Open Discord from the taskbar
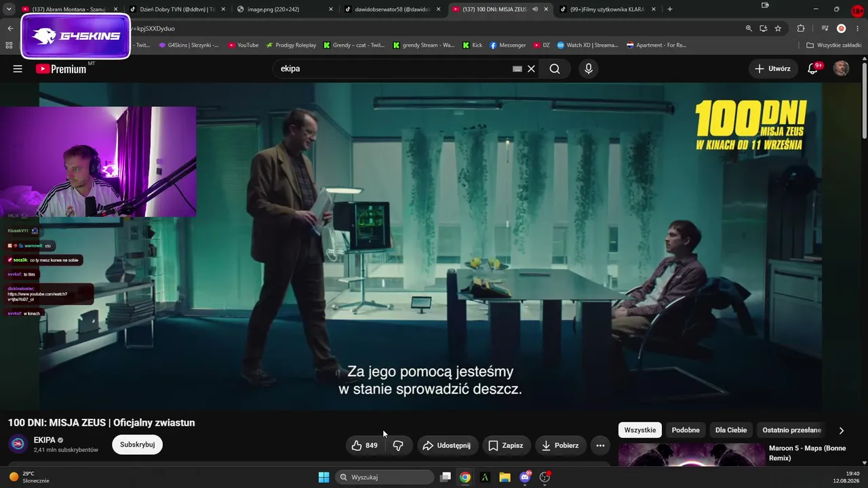Viewport: 868px width, 488px height. click(x=525, y=477)
